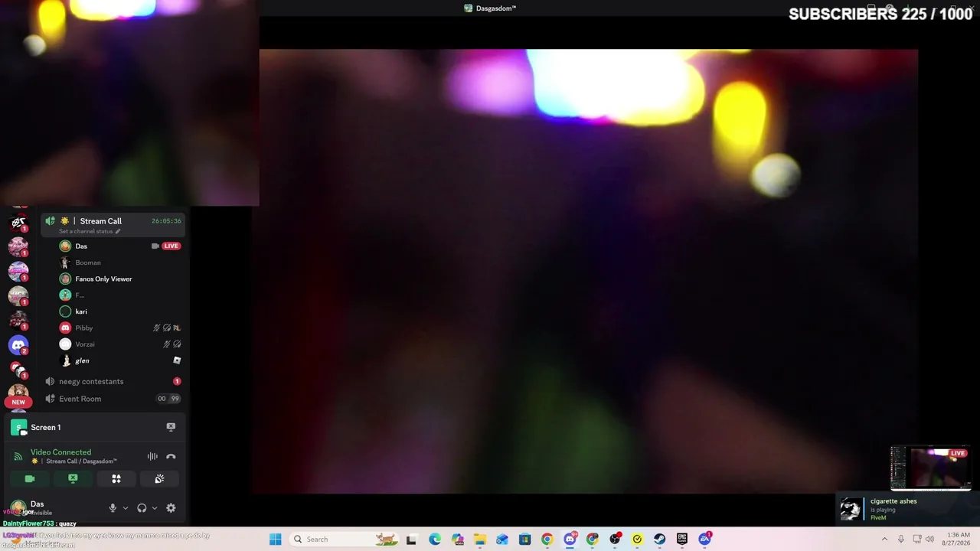Open Microsoft Store from taskbar

point(524,539)
